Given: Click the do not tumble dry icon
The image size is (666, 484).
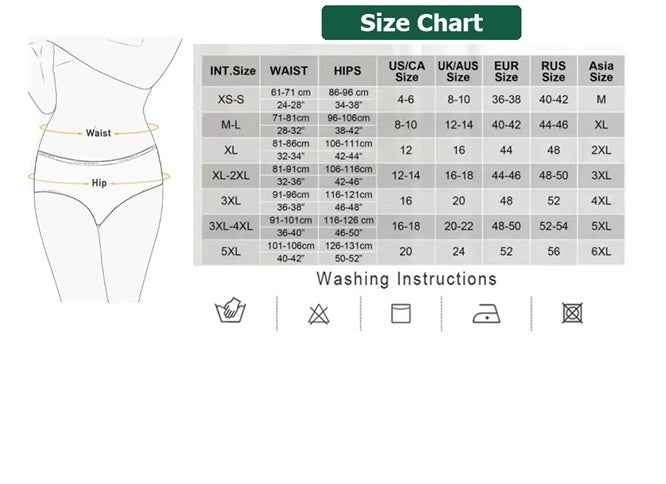Looking at the screenshot, I should click(572, 313).
